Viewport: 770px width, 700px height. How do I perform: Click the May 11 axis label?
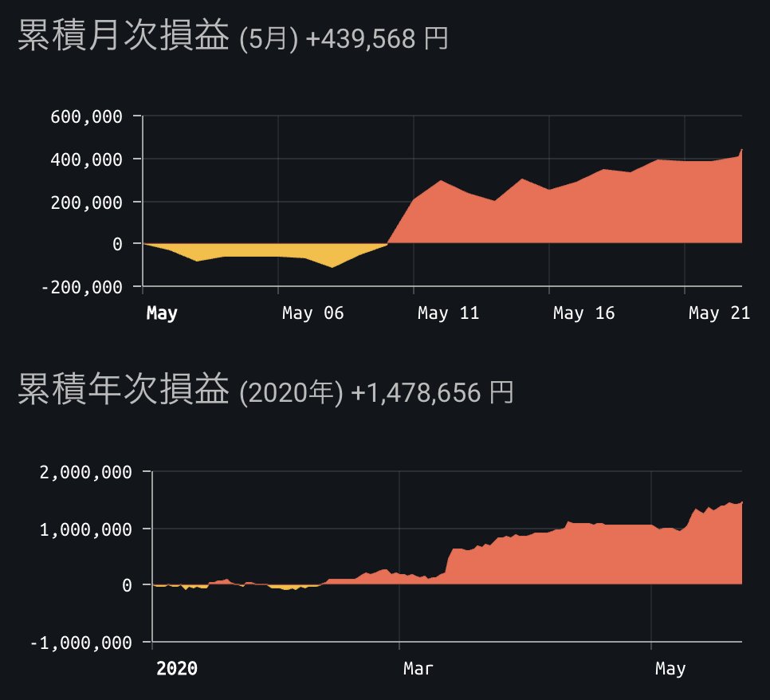tap(448, 313)
